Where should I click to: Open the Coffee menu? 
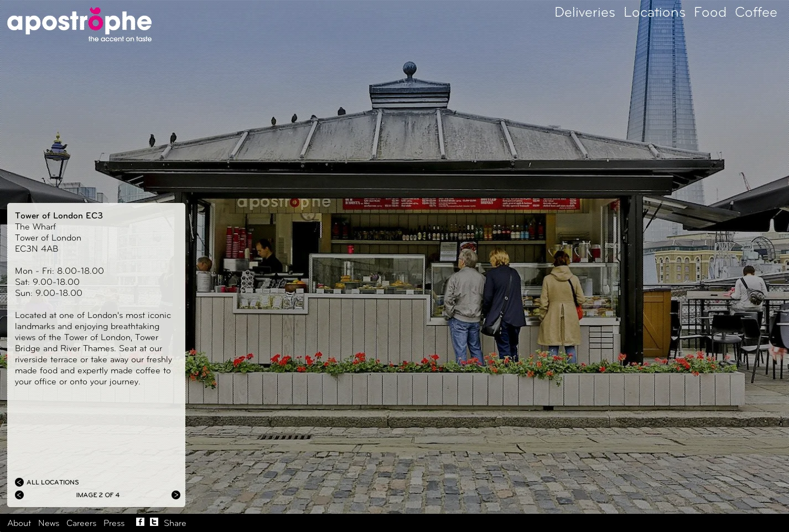[756, 12]
